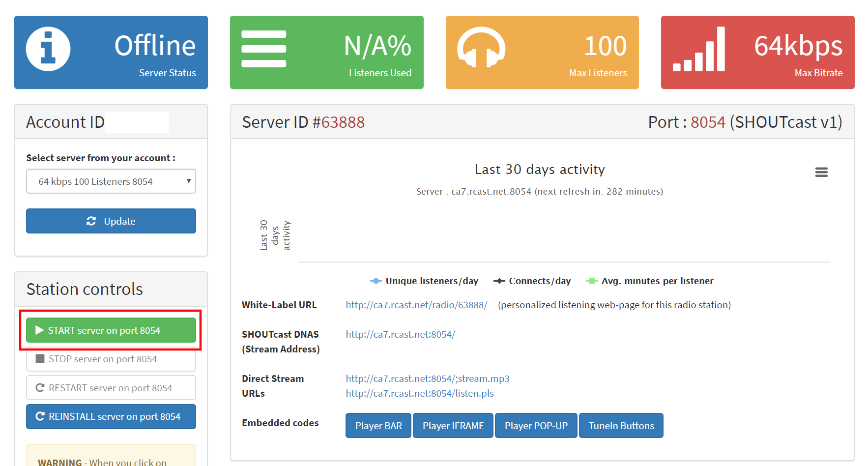
Task: Open the chart hamburger menu
Action: tap(821, 172)
